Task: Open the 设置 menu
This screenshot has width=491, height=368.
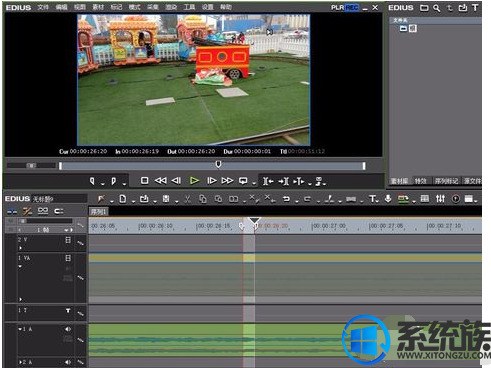Action: pos(207,7)
